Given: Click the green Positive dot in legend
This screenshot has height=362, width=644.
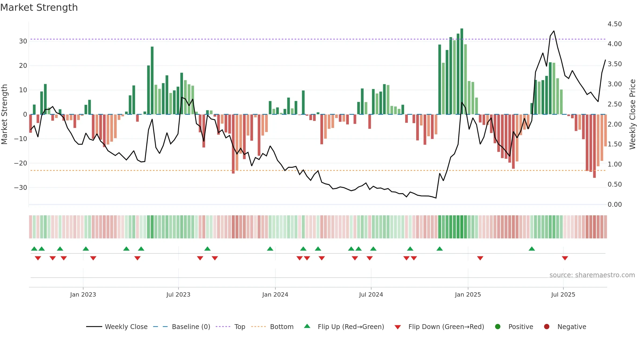Looking at the screenshot, I should (498, 327).
